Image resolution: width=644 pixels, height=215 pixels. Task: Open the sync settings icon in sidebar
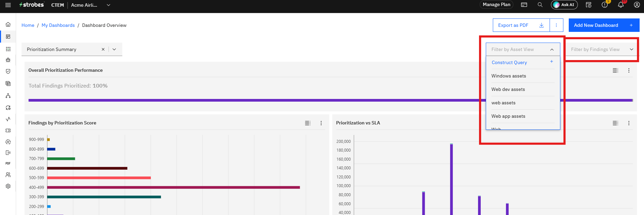[x=8, y=108]
